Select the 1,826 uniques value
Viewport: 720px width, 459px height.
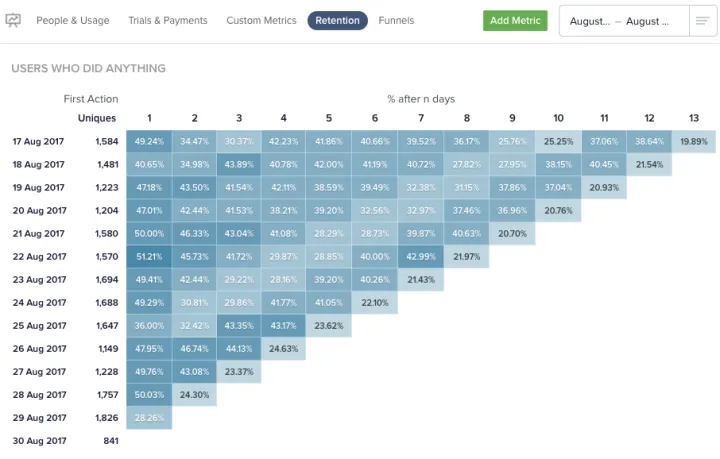pos(106,417)
